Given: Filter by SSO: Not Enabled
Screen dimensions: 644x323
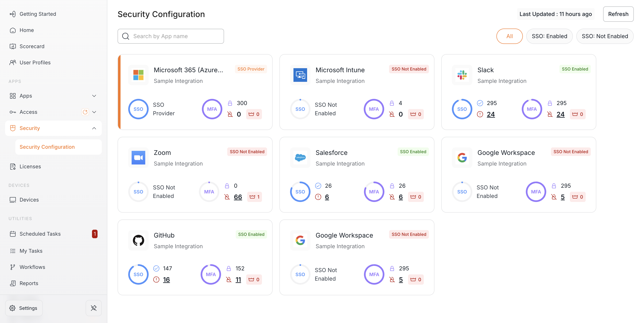Looking at the screenshot, I should [605, 36].
